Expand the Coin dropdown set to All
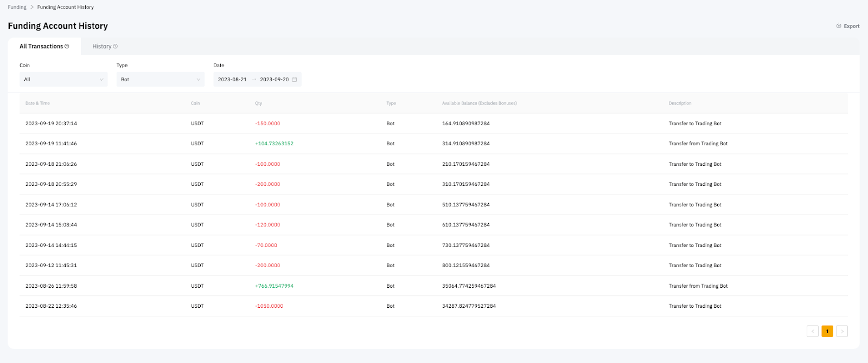 click(x=63, y=80)
